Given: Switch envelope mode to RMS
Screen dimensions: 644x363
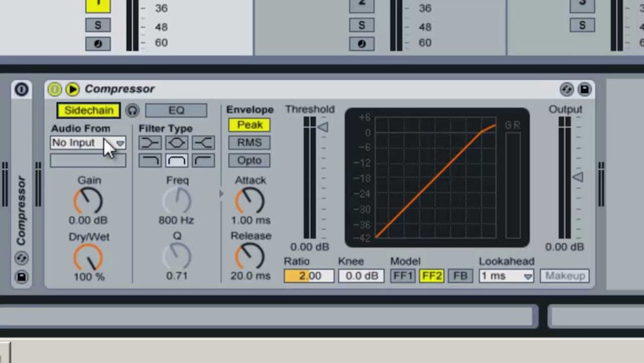Looking at the screenshot, I should coord(249,142).
